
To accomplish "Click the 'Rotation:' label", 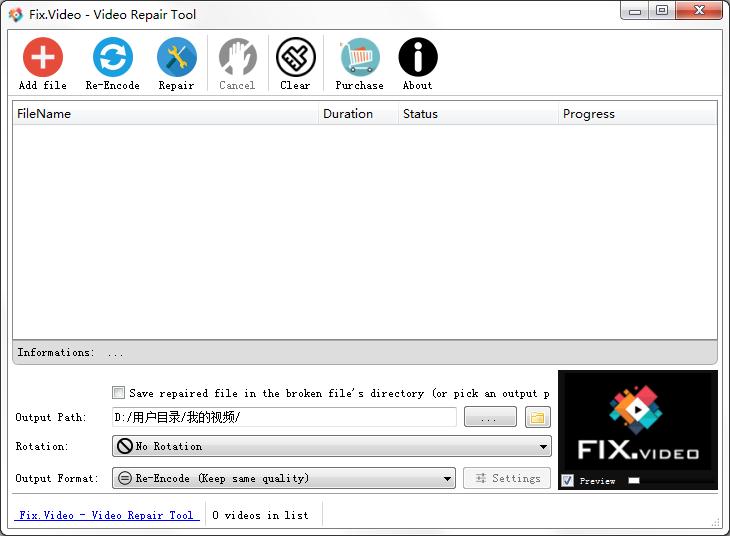I will pos(42,446).
